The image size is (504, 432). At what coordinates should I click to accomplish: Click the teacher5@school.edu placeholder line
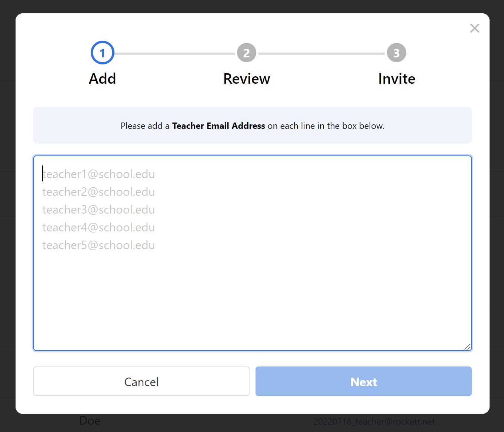(x=99, y=245)
